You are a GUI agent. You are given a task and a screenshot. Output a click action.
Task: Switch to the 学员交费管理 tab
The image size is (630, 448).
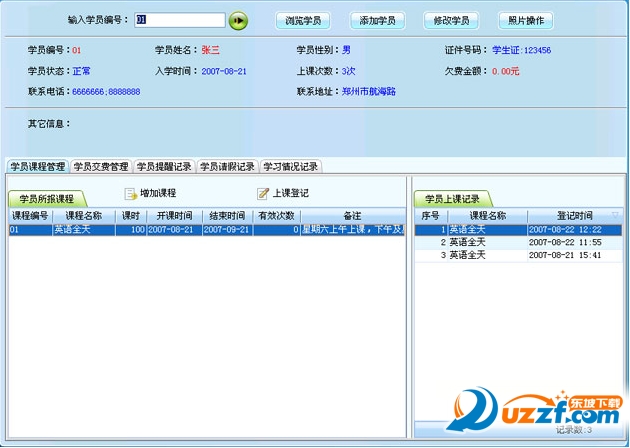(101, 167)
